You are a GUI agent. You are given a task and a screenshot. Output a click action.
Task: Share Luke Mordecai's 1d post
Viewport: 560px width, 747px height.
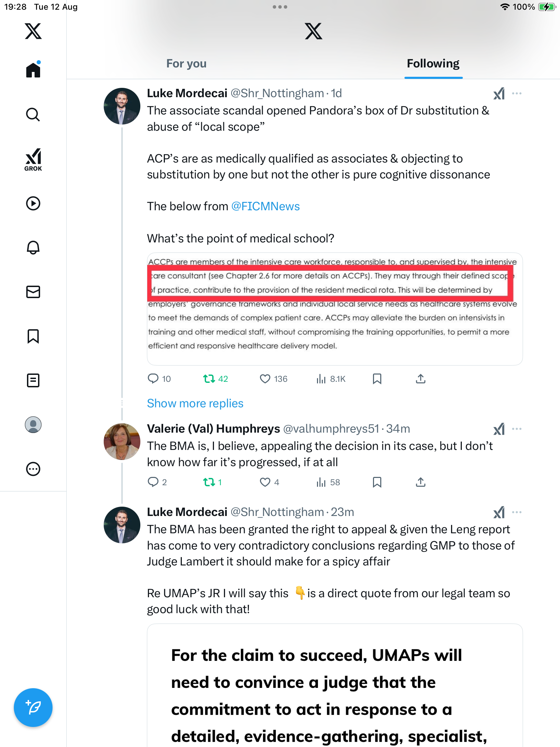click(420, 379)
